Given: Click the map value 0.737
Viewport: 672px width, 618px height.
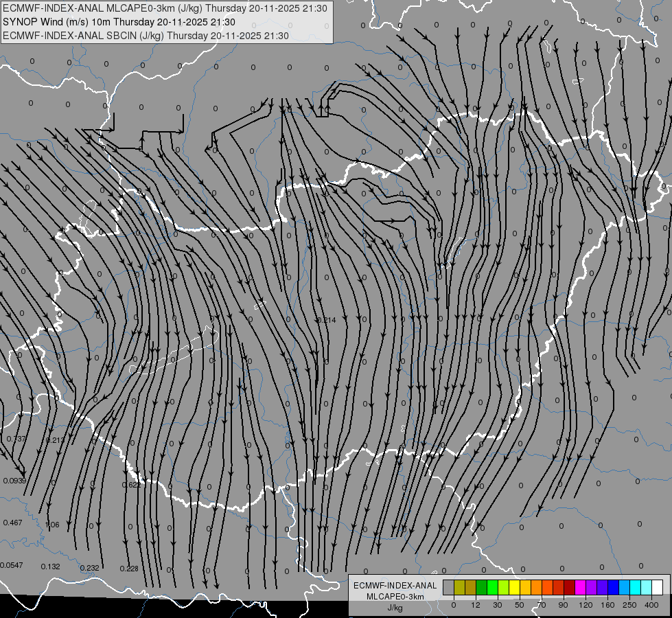Looking at the screenshot, I should [x=16, y=439].
